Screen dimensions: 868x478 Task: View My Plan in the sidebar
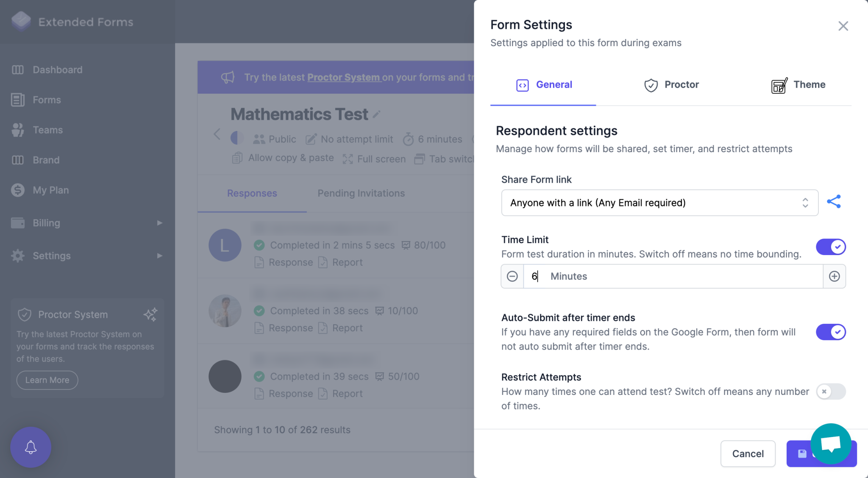pyautogui.click(x=50, y=190)
